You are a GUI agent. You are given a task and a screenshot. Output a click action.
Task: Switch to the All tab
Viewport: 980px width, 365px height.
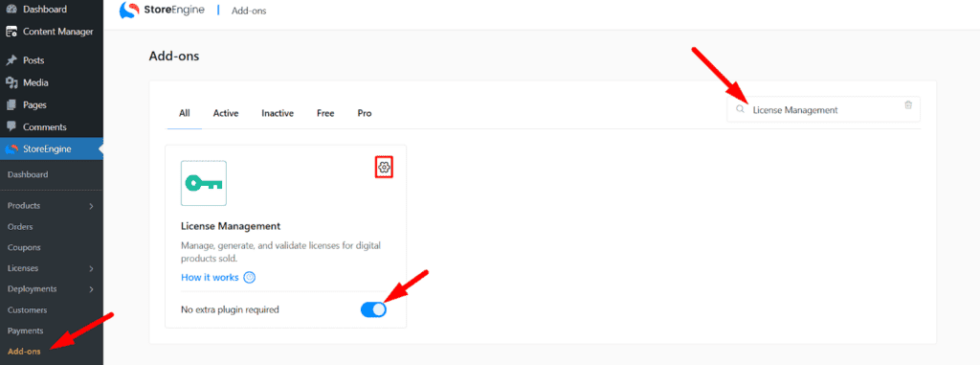pyautogui.click(x=185, y=113)
